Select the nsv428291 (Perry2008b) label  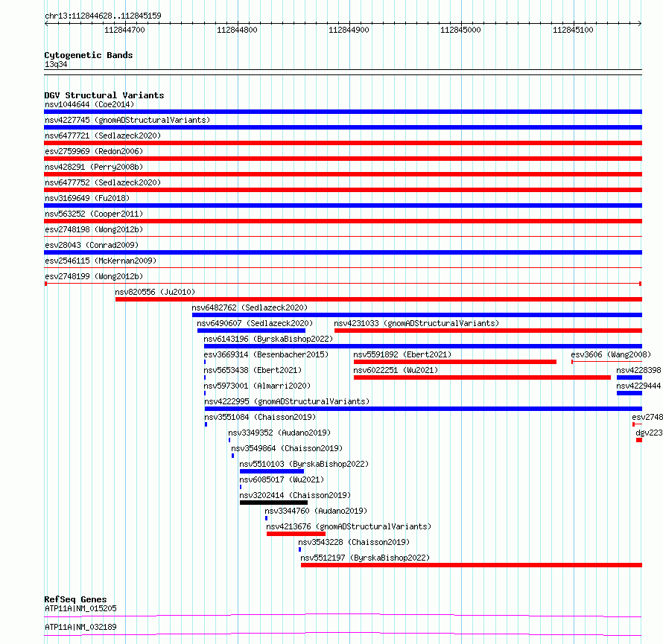94,167
